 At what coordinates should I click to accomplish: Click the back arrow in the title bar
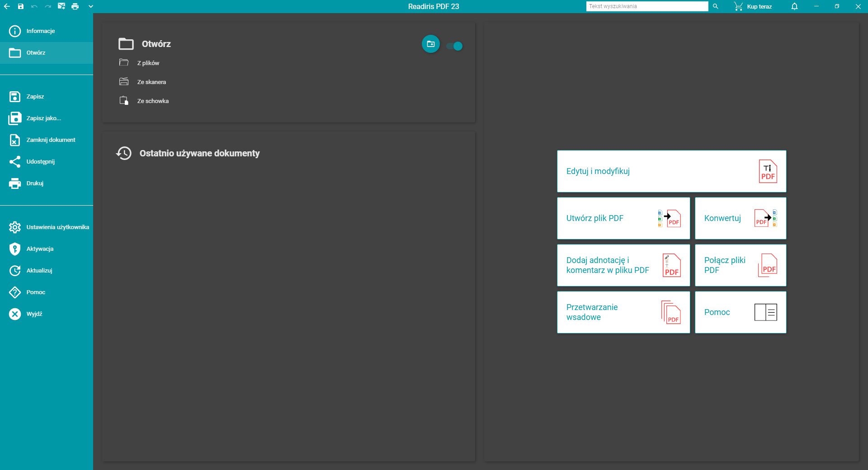click(7, 6)
